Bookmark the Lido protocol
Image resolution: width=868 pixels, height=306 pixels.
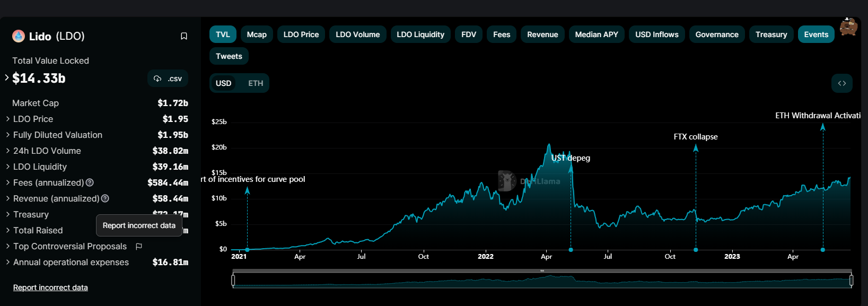click(184, 36)
